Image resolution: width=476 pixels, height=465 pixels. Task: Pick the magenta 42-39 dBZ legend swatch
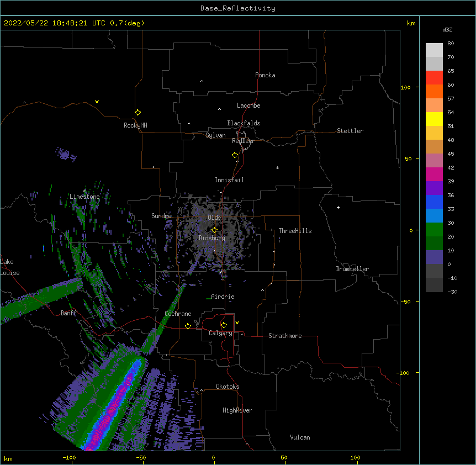434,174
